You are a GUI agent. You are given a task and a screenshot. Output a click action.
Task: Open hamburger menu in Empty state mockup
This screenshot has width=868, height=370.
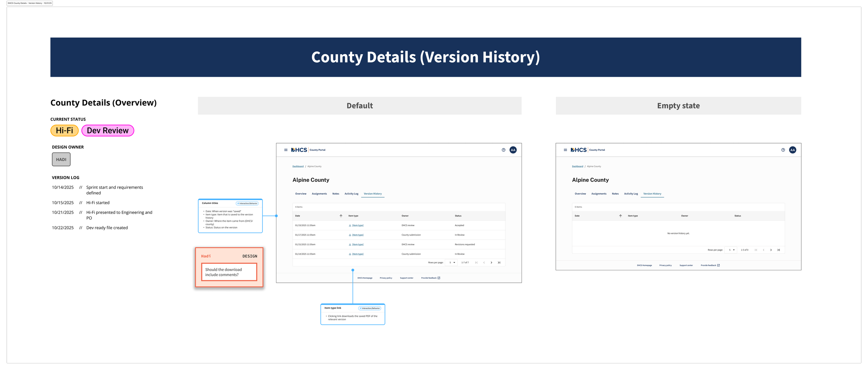tap(565, 150)
